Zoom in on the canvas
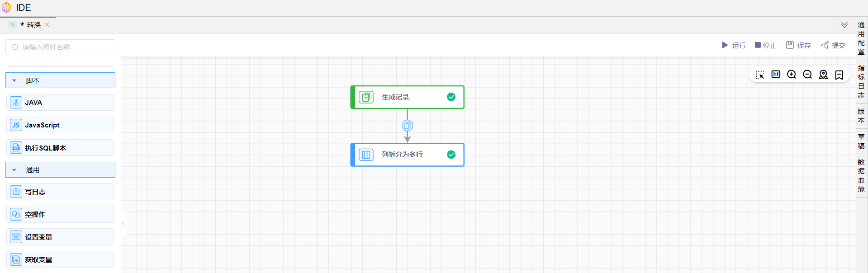 [x=792, y=75]
